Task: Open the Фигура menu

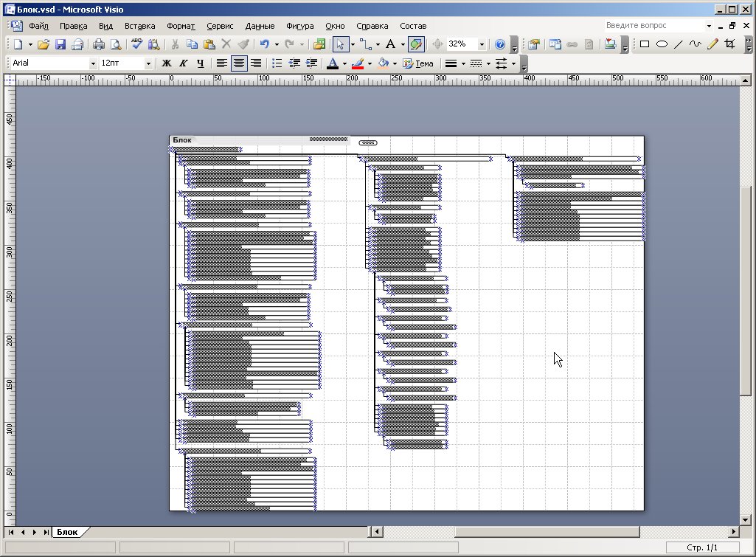Action: click(x=300, y=26)
